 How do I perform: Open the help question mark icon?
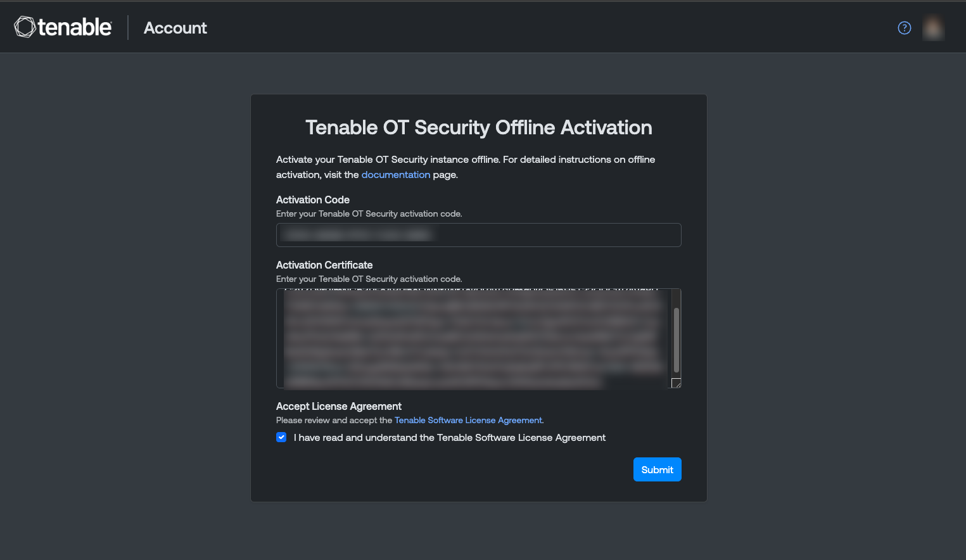[x=905, y=28]
